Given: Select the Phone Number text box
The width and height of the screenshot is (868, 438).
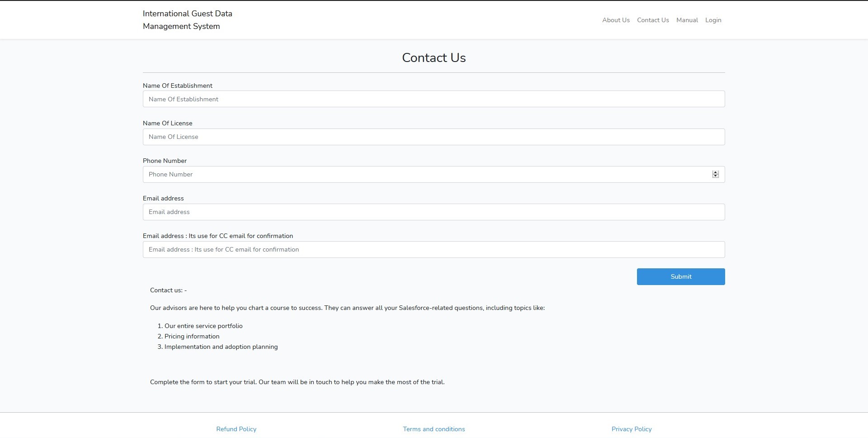Looking at the screenshot, I should point(425,174).
